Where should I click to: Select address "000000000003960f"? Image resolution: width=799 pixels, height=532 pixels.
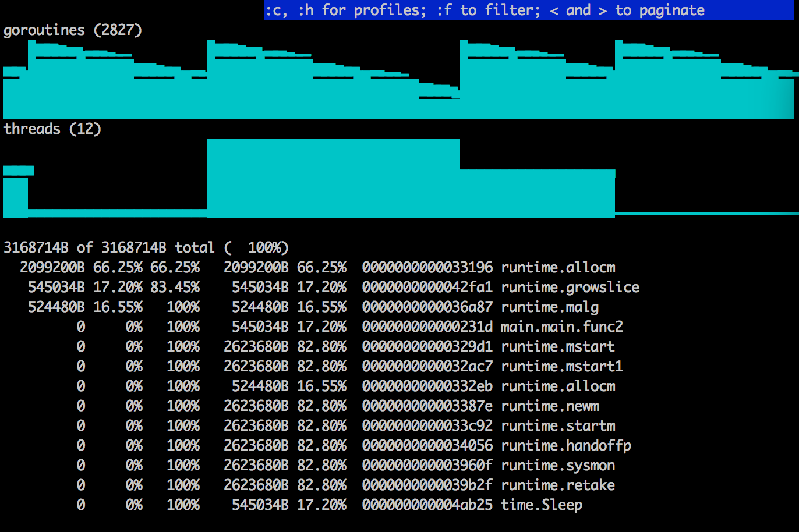point(427,465)
